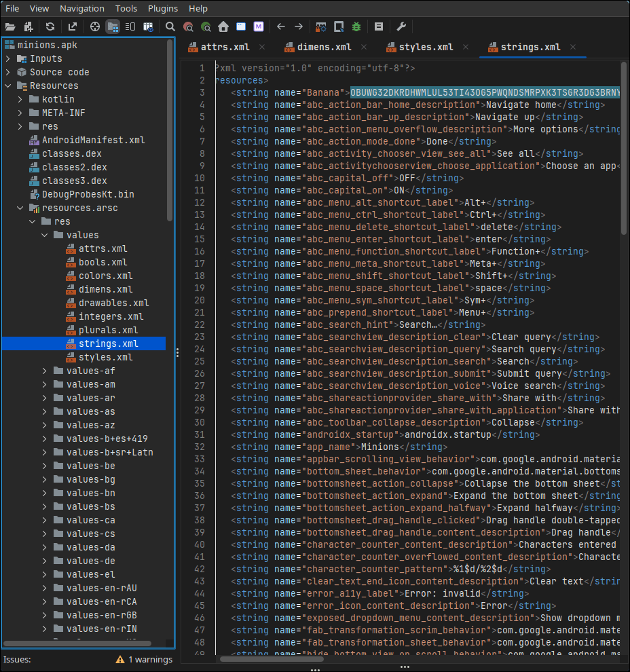The width and height of the screenshot is (630, 672).
Task: Toggle sync with editor crosshair button
Action: click(x=95, y=27)
